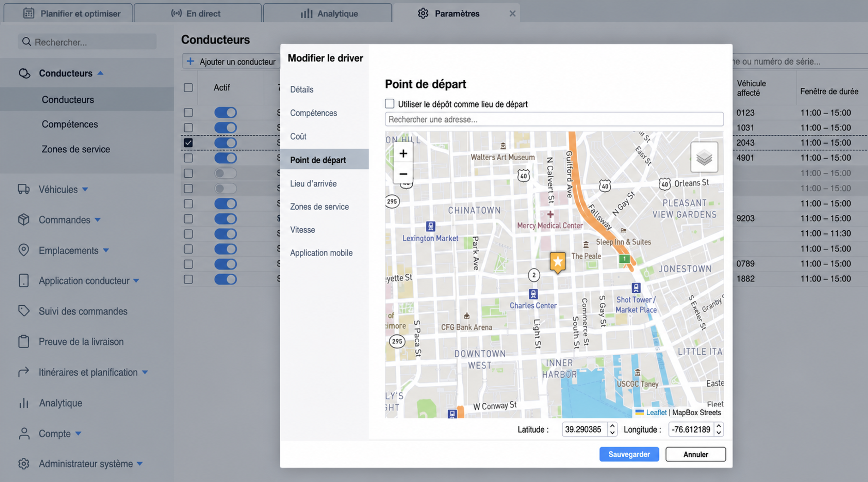
Task: Go to Lieu d'arrivée in driver dialog
Action: click(x=313, y=184)
